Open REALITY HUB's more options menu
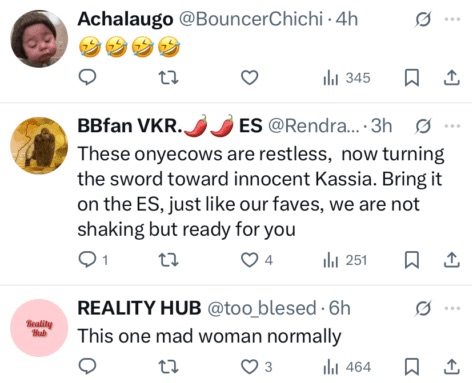Image resolution: width=472 pixels, height=383 pixels. tap(452, 308)
